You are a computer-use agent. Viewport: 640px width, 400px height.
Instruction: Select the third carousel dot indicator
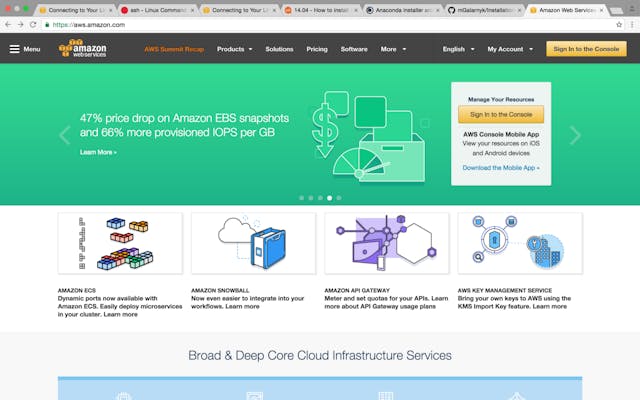pyautogui.click(x=320, y=198)
